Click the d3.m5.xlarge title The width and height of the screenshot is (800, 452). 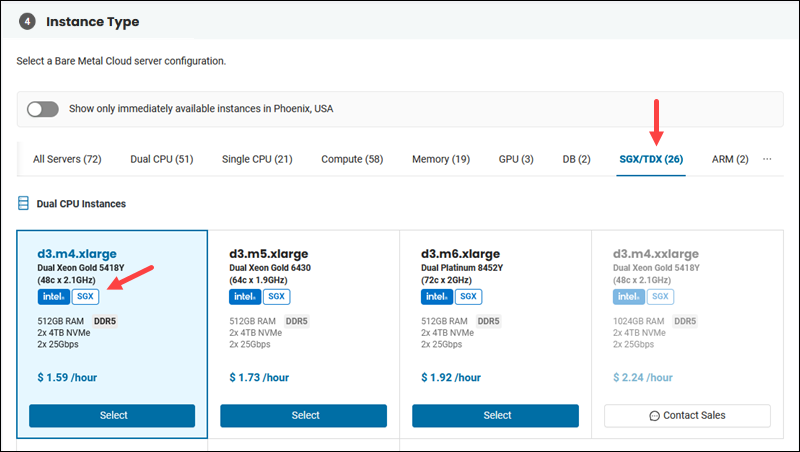tap(268, 254)
